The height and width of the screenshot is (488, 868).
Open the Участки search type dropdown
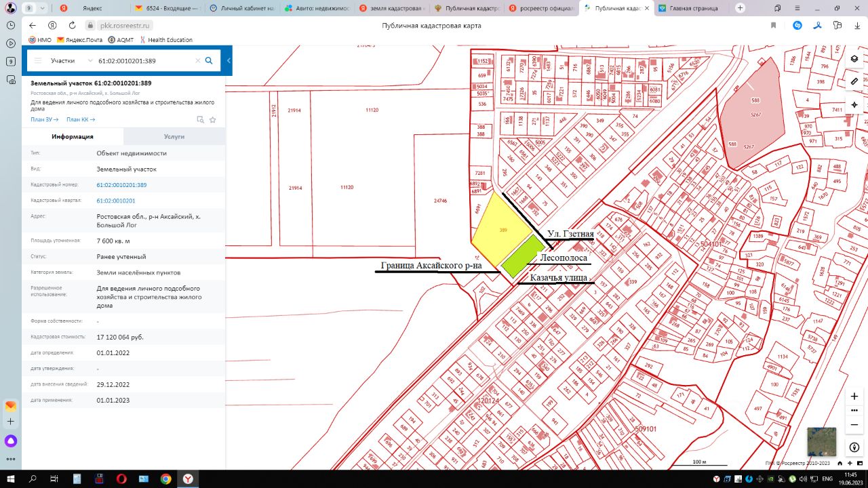[x=71, y=60]
